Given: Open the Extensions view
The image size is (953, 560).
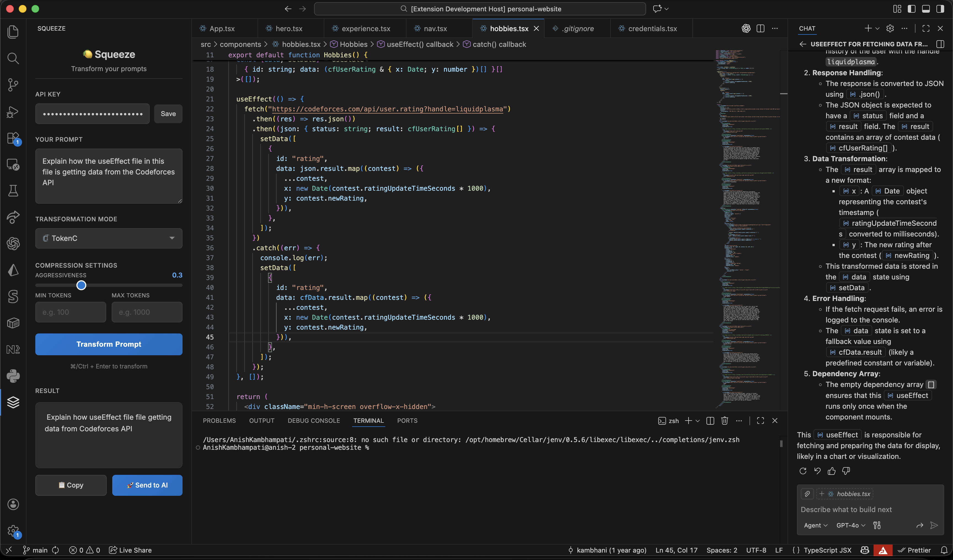Looking at the screenshot, I should coord(13,138).
